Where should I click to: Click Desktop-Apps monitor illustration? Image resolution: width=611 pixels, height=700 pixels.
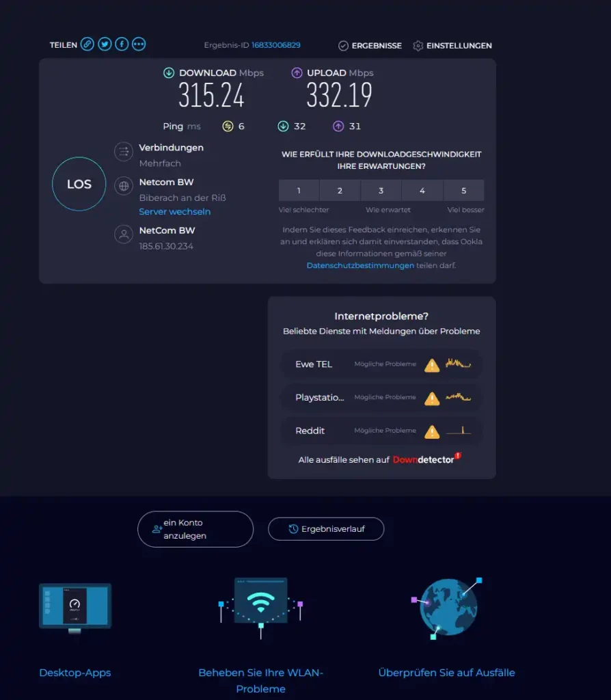[x=75, y=608]
